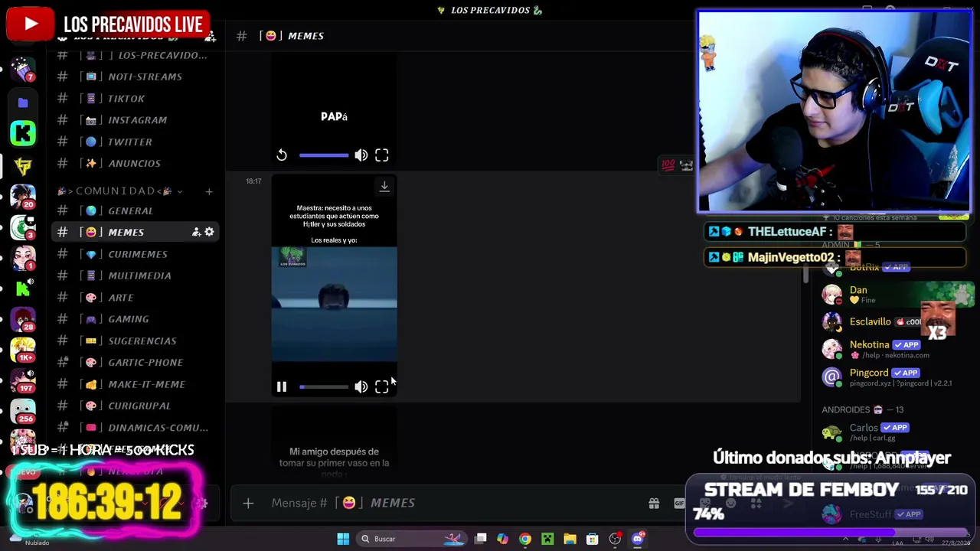Image resolution: width=980 pixels, height=551 pixels.
Task: Open File Explorer from the taskbar
Action: [x=570, y=539]
